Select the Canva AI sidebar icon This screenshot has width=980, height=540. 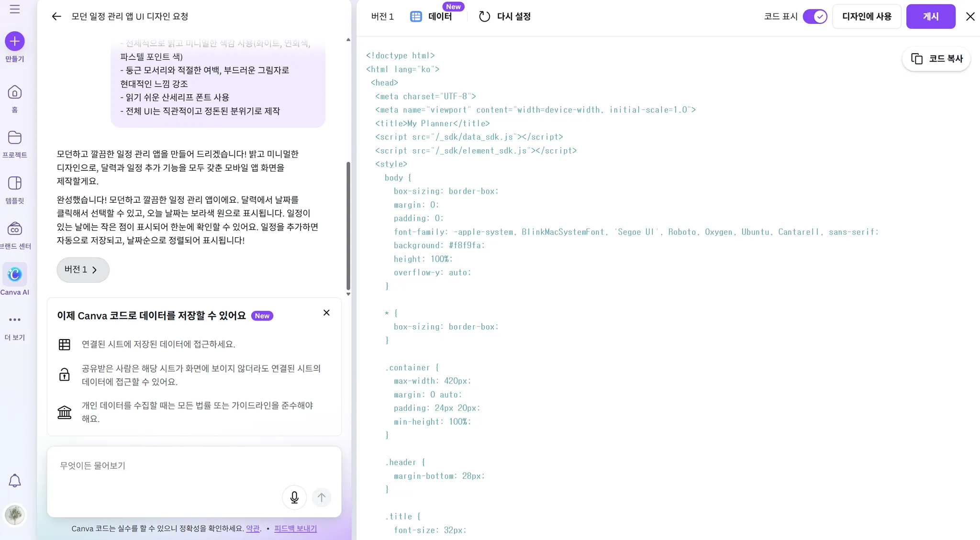(15, 275)
